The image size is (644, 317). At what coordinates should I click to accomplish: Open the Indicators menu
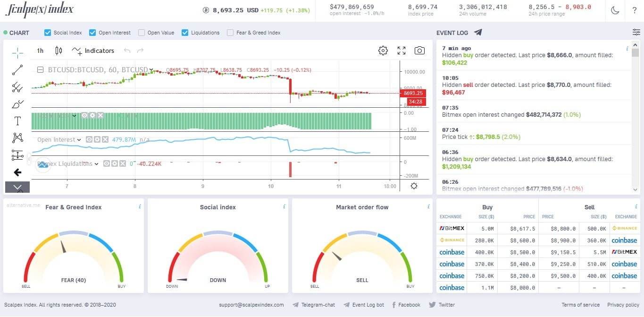(93, 51)
